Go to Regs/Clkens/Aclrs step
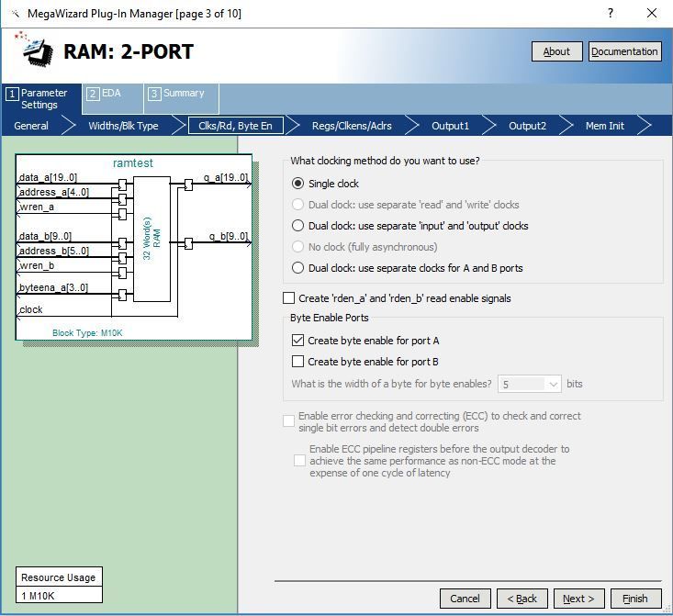 352,126
